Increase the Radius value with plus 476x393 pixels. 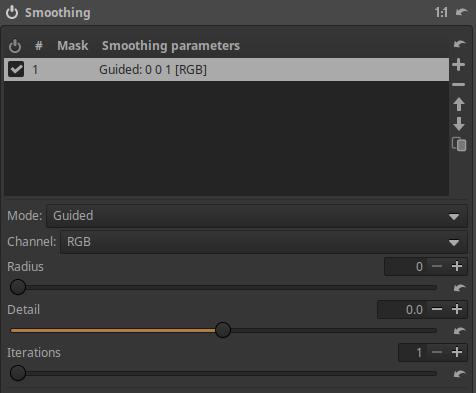457,266
